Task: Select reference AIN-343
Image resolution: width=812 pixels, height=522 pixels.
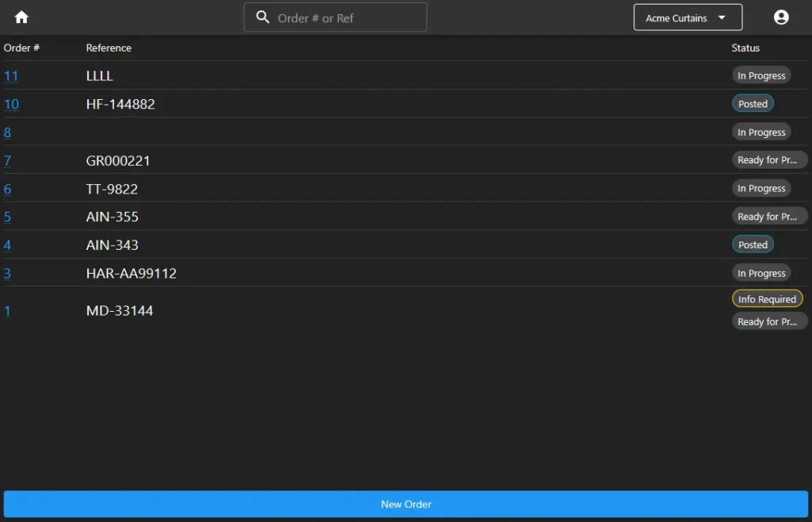Action: (x=113, y=245)
